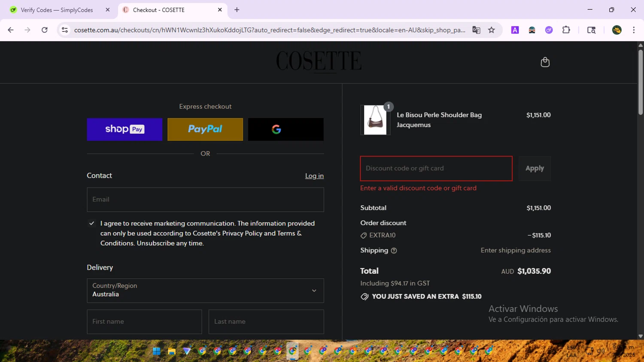Click the browser address bar URL

[270, 30]
